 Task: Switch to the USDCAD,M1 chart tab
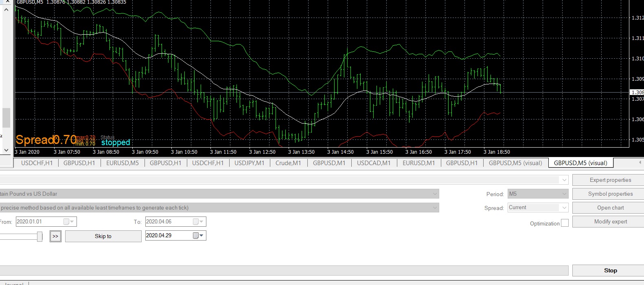coord(374,163)
